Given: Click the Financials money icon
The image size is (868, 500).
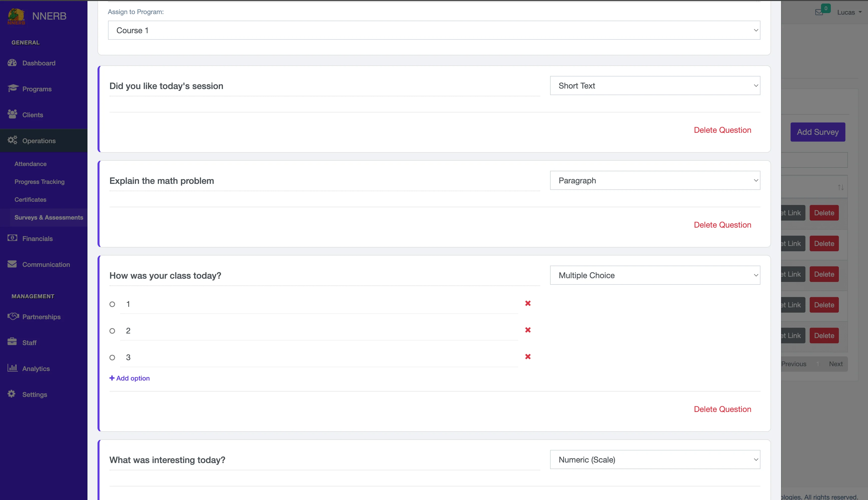Looking at the screenshot, I should [12, 238].
